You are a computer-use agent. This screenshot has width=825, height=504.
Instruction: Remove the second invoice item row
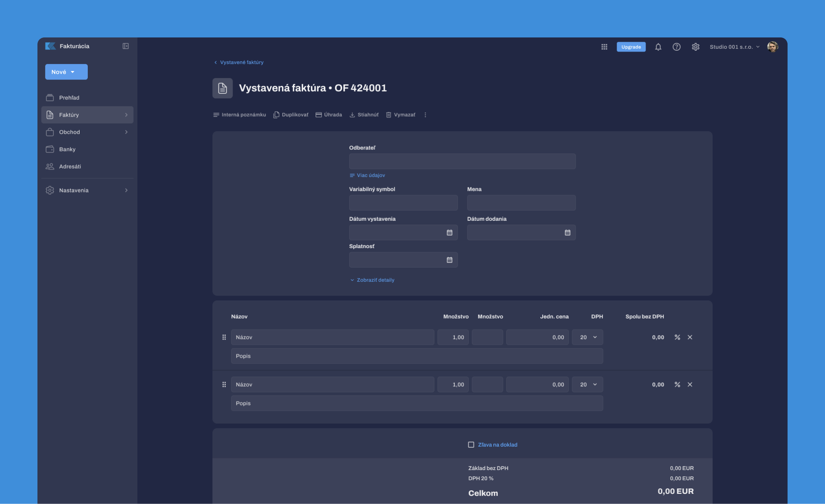click(690, 385)
